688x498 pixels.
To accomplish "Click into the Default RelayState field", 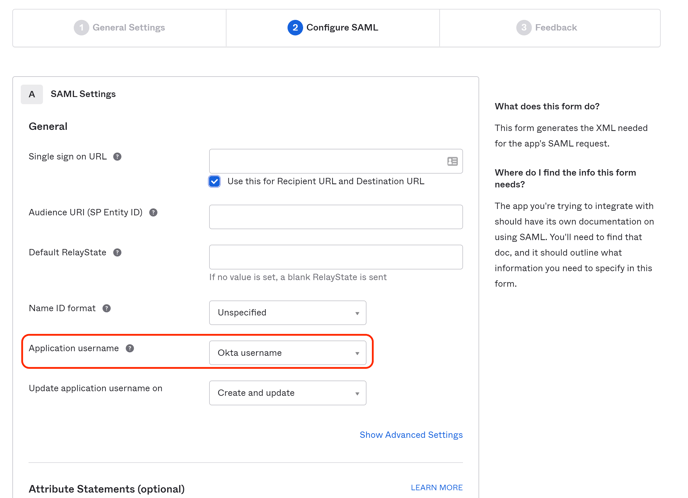I will 335,257.
